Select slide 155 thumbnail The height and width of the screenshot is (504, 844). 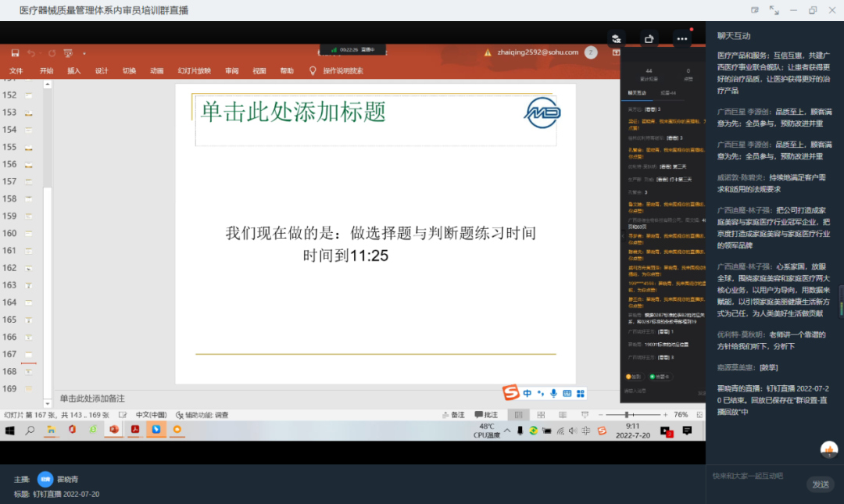click(29, 147)
